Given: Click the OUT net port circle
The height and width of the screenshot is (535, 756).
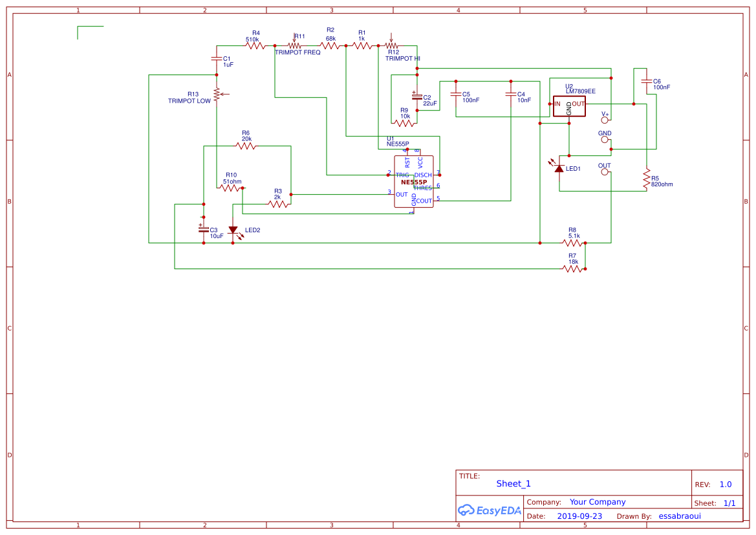Looking at the screenshot, I should click(605, 171).
